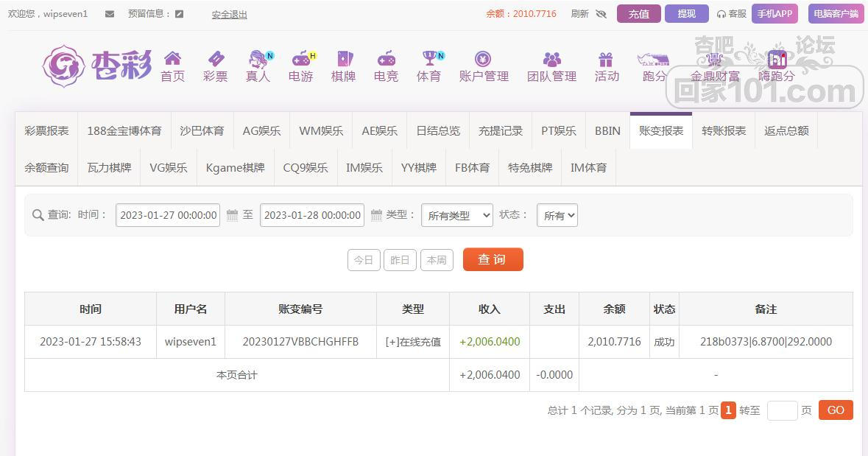Viewport: 868px width, 456px height.
Task: Click the orange GO button
Action: click(836, 410)
